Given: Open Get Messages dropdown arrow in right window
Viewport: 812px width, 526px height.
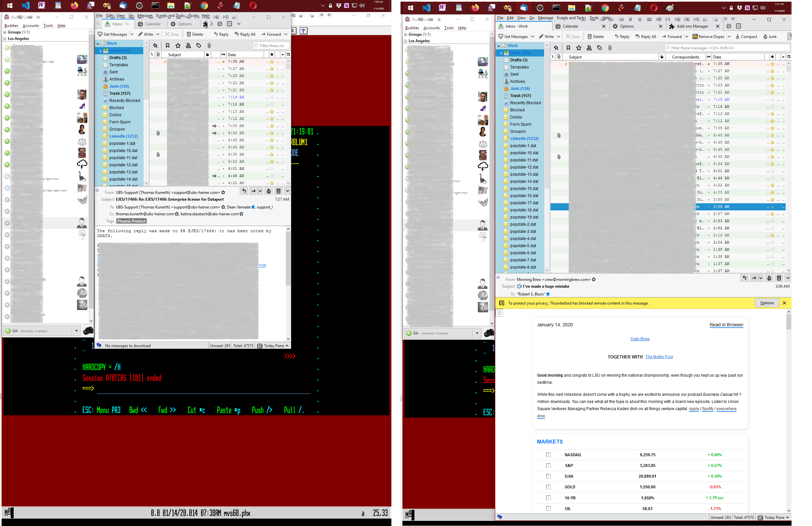Looking at the screenshot, I should click(x=533, y=36).
